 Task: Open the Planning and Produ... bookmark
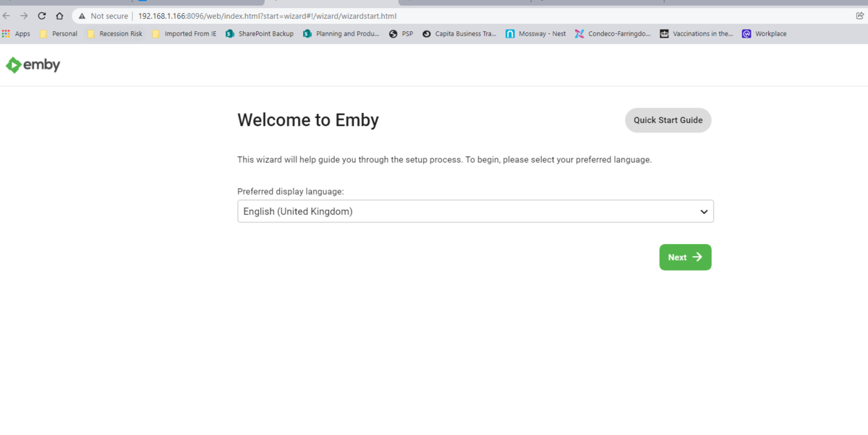pyautogui.click(x=341, y=34)
